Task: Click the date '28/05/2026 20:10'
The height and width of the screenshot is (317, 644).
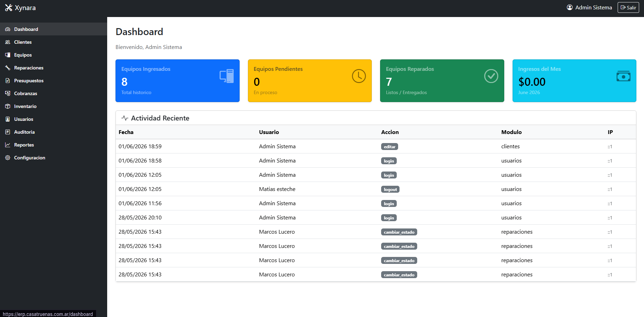Action: click(140, 217)
